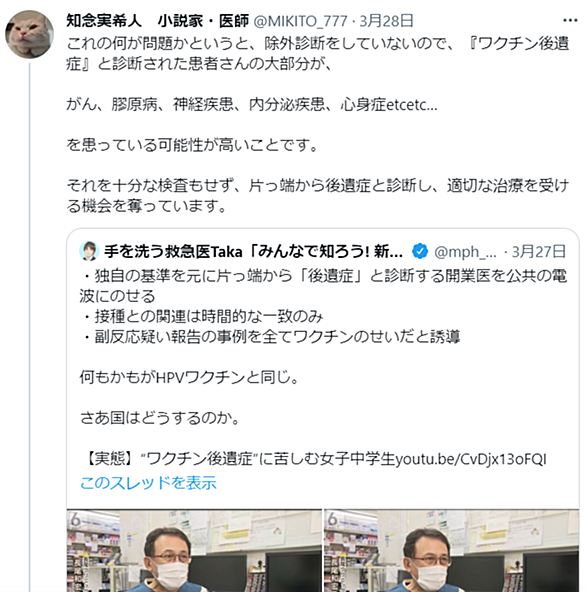
Task: Open the youtu.be/CvDjx13oFQI link
Action: tap(471, 459)
